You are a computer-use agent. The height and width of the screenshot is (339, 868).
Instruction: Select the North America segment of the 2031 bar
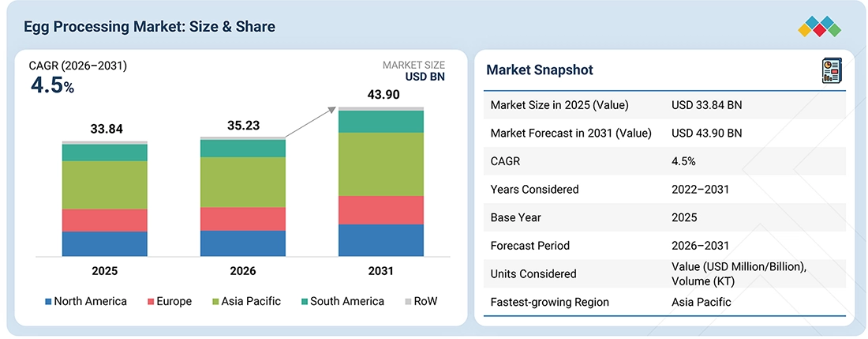click(x=381, y=240)
